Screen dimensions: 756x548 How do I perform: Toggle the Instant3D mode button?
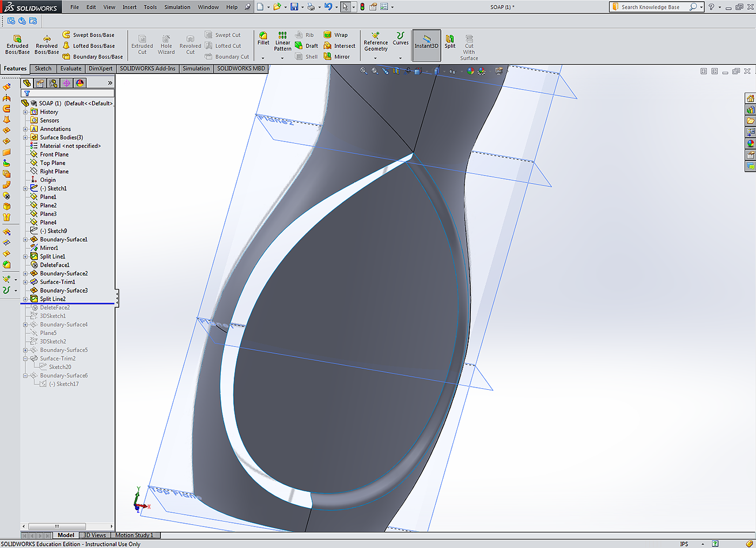click(427, 42)
